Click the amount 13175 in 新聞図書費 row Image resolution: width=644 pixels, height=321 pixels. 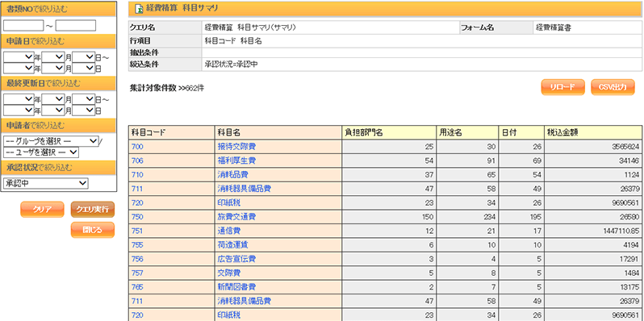click(629, 287)
